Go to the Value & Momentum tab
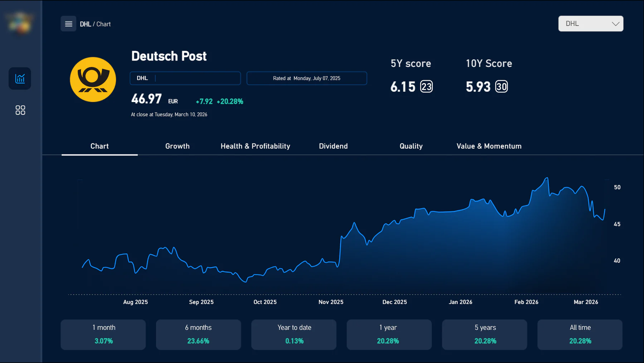644x363 pixels. click(x=489, y=146)
